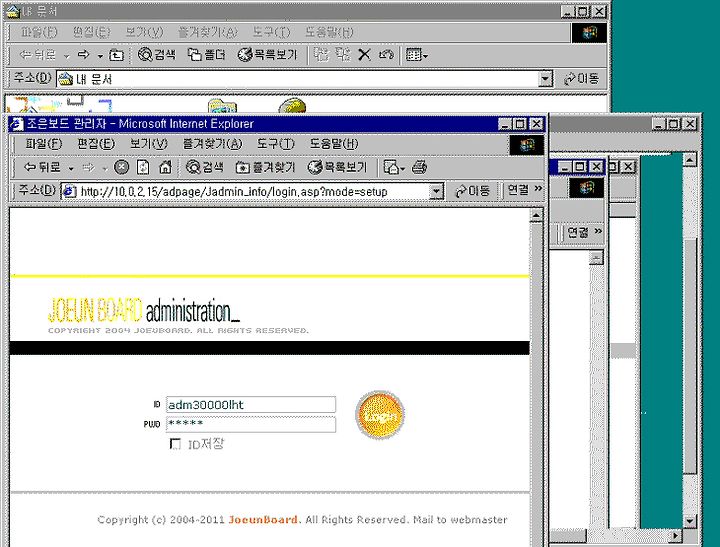
Task: Open 도구(T) menu in Internet Explorer
Action: click(275, 144)
